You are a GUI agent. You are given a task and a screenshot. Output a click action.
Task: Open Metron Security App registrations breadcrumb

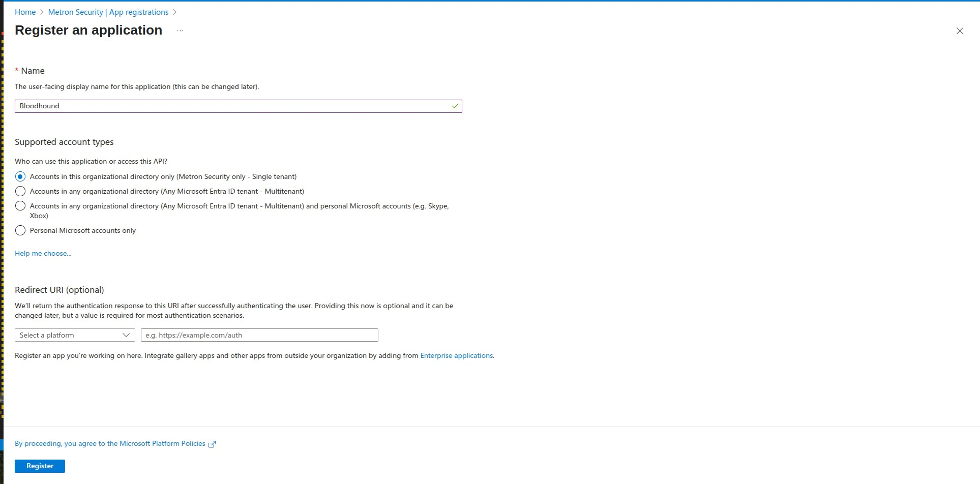point(108,12)
